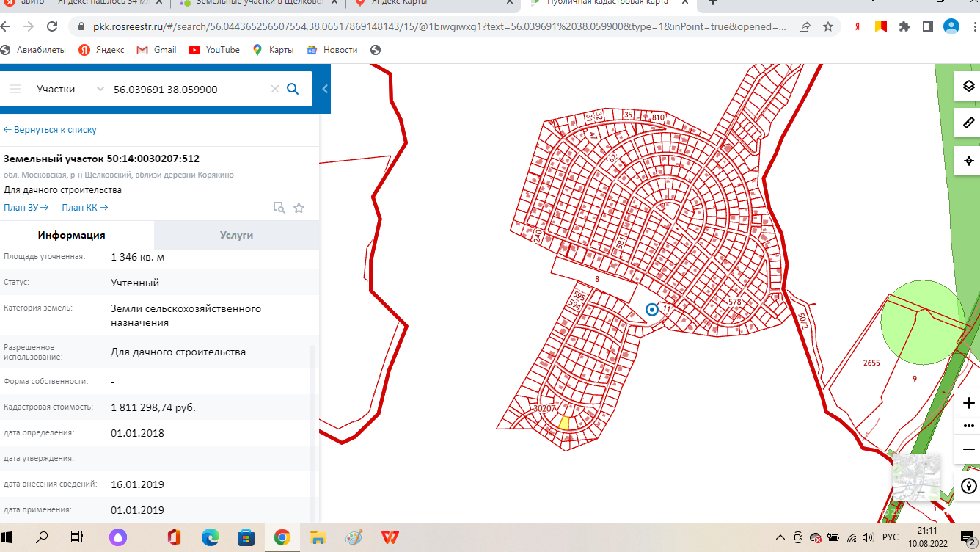Screen dimensions: 980x552
Task: Click the pkk.rosreestr.ru address bar
Action: point(439,26)
